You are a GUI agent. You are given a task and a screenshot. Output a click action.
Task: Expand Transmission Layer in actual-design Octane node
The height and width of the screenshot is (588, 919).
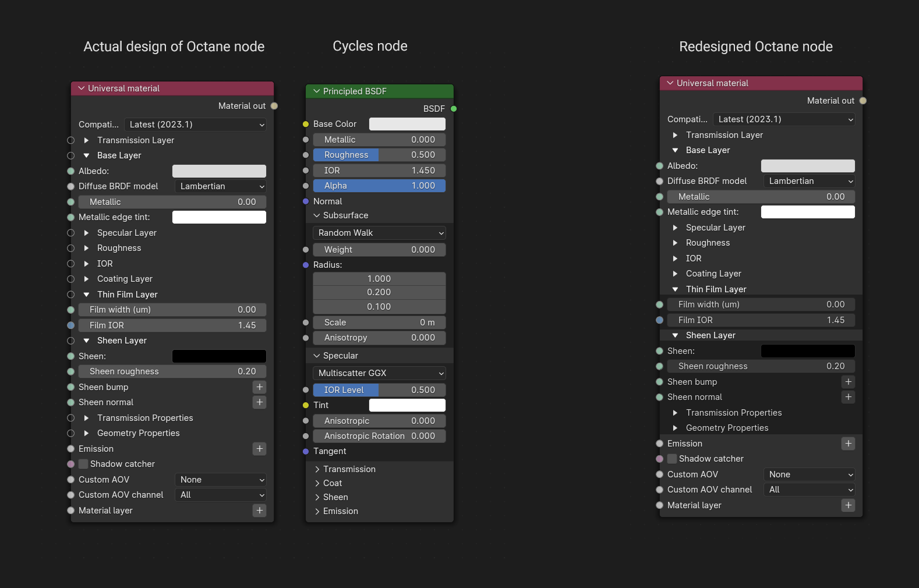(x=86, y=140)
